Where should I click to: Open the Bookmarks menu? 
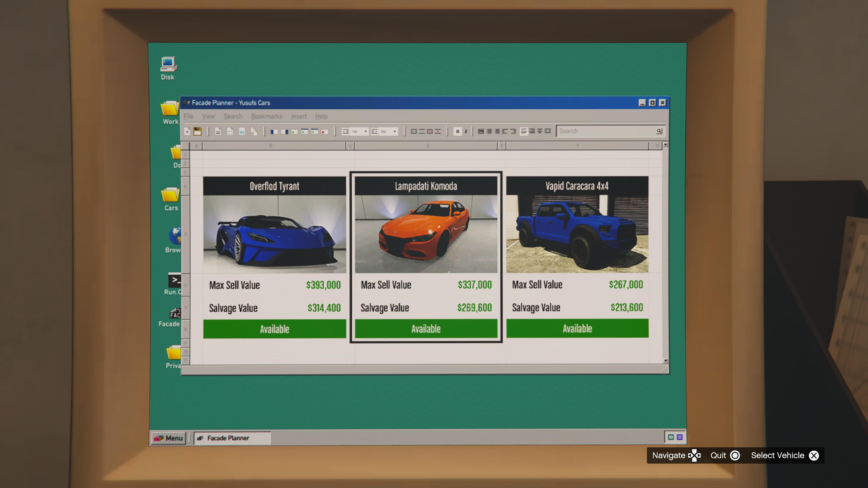267,116
